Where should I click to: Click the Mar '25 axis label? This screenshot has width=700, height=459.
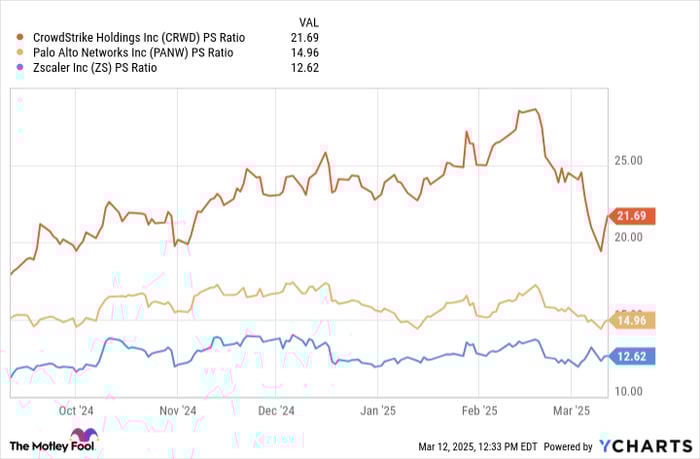[x=571, y=411]
